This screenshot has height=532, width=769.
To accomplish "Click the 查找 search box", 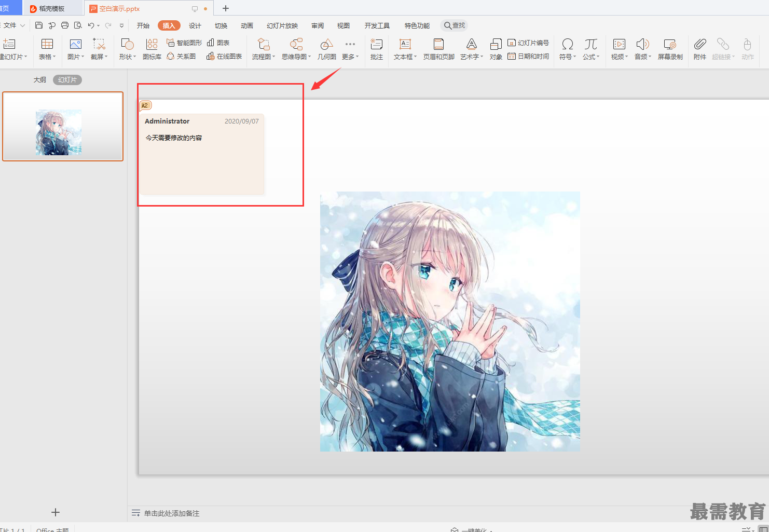I will tap(454, 25).
